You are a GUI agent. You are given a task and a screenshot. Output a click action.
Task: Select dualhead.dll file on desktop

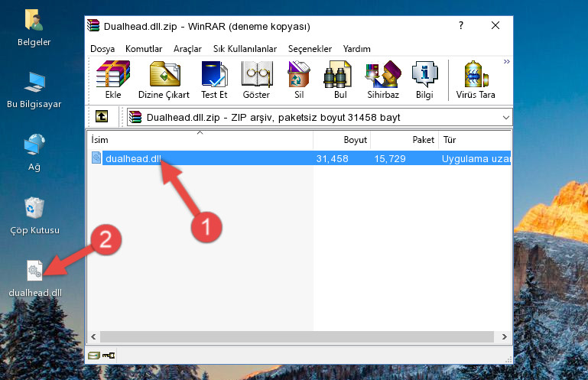pyautogui.click(x=35, y=278)
